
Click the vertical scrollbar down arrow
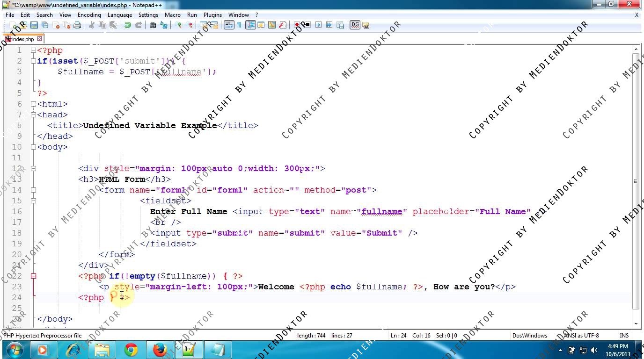click(x=636, y=323)
